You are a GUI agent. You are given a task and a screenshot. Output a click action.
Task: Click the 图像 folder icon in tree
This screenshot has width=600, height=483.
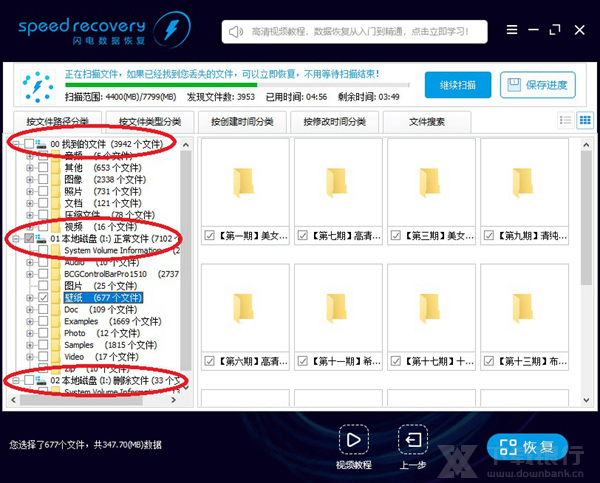tap(56, 179)
